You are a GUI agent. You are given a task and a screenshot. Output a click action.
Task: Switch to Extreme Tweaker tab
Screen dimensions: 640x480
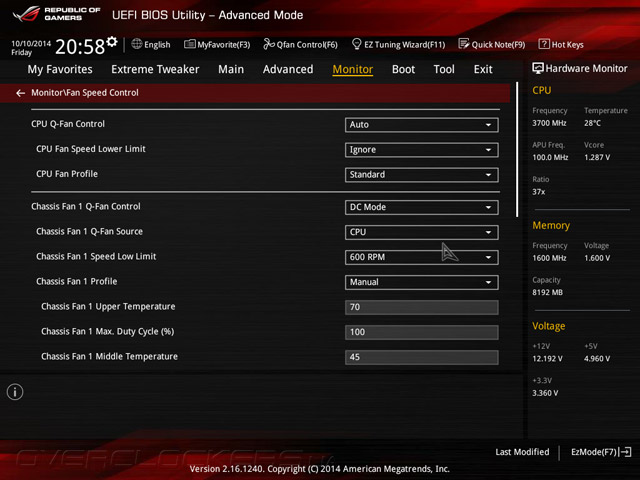click(x=155, y=69)
